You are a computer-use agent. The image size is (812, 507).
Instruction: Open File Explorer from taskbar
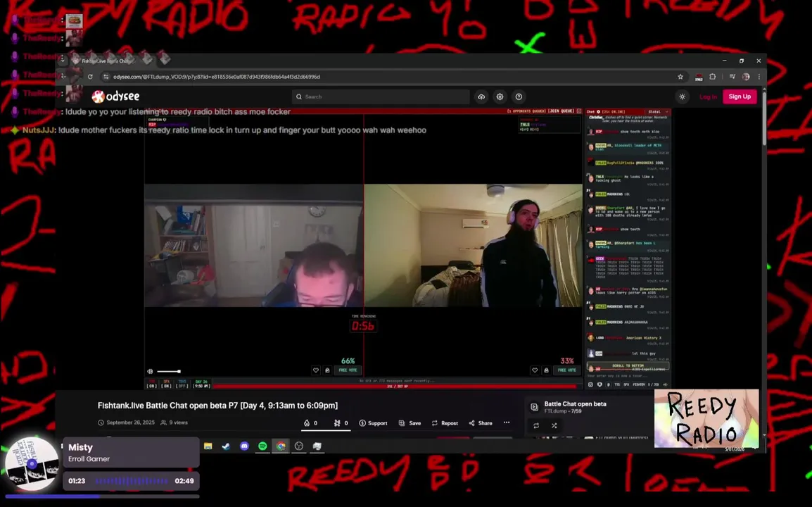pyautogui.click(x=208, y=446)
